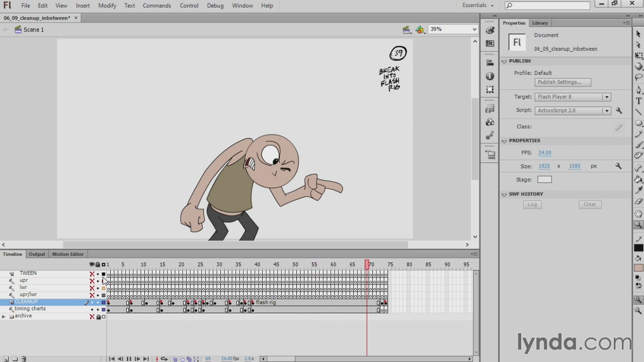Unlock the archive folder
This screenshot has width=644, height=362.
tap(98, 317)
